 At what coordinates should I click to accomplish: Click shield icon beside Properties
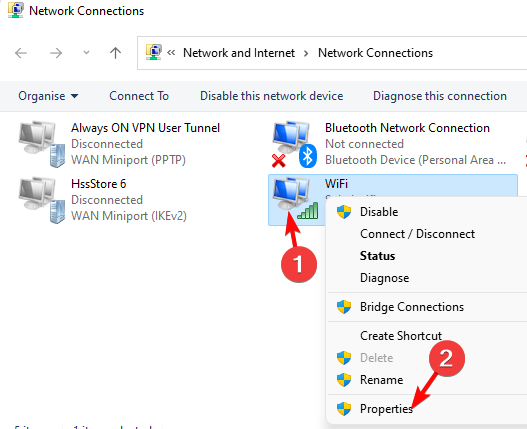[344, 409]
